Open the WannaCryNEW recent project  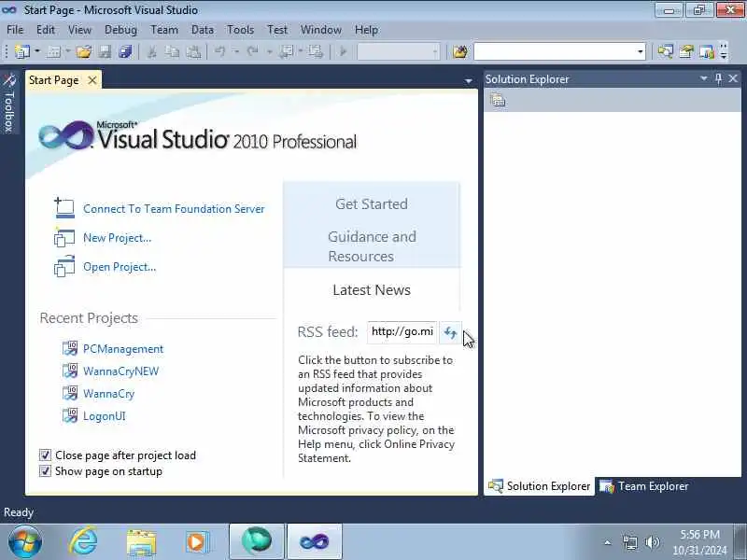coord(121,371)
